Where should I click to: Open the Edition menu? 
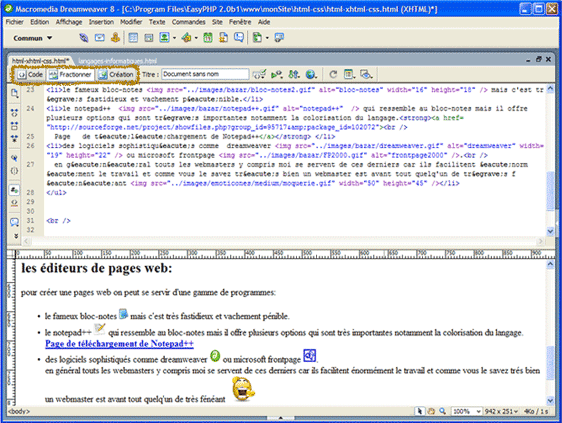point(39,22)
